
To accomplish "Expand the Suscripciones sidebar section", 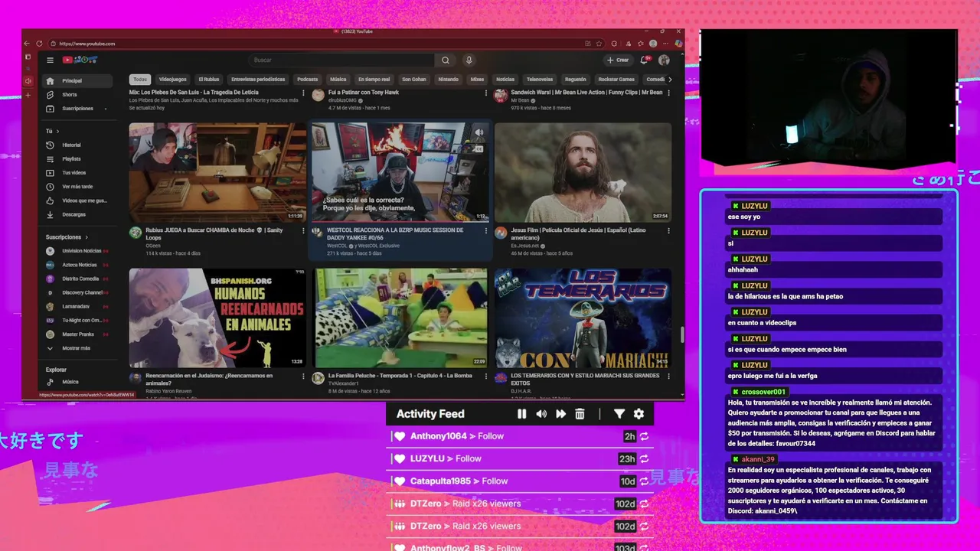I will 67,237.
